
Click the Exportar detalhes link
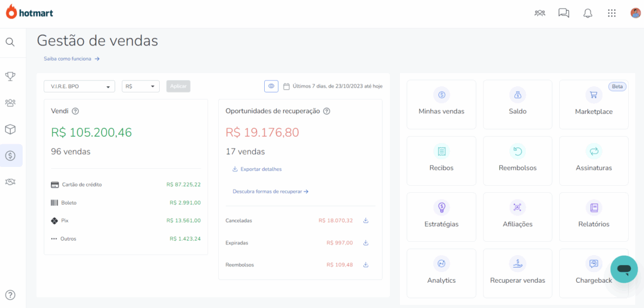257,169
